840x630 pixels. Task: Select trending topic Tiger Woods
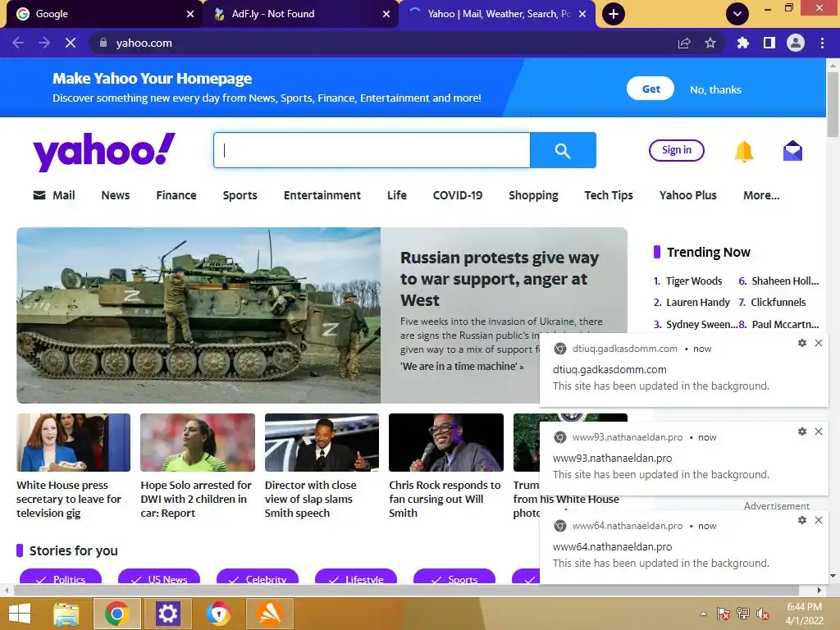694,281
